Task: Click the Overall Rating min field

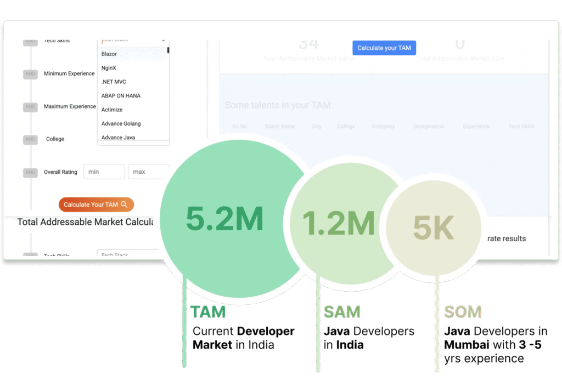Action: pos(104,172)
